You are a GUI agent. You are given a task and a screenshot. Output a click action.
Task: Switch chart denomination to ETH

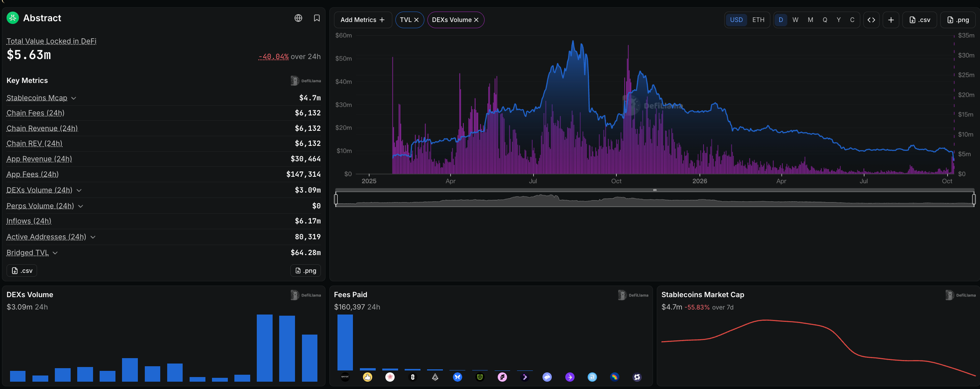coord(758,20)
